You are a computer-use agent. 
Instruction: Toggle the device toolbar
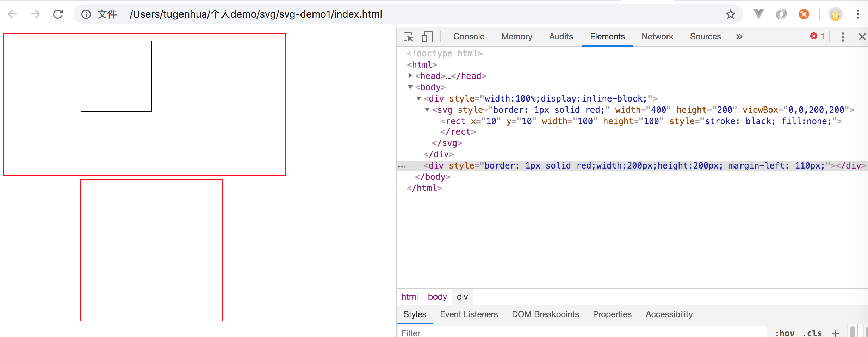tap(427, 37)
